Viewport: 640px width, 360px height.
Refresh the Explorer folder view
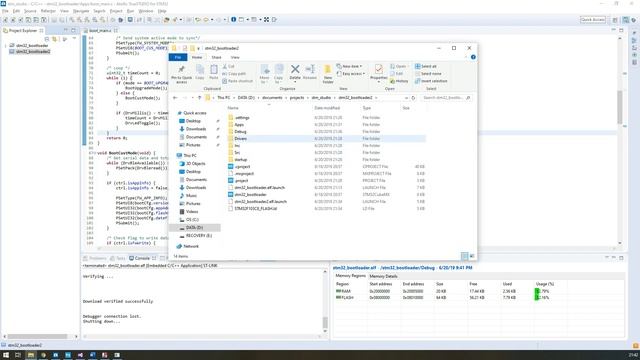(x=413, y=98)
